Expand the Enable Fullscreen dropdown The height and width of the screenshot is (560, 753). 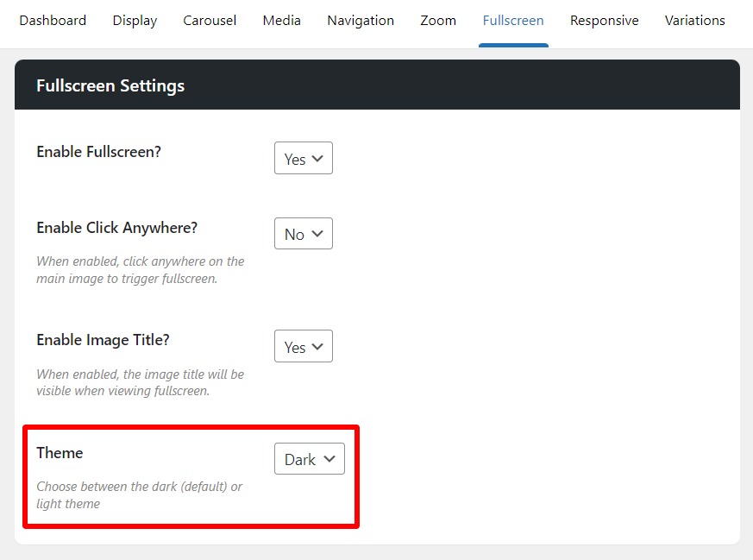click(x=304, y=159)
